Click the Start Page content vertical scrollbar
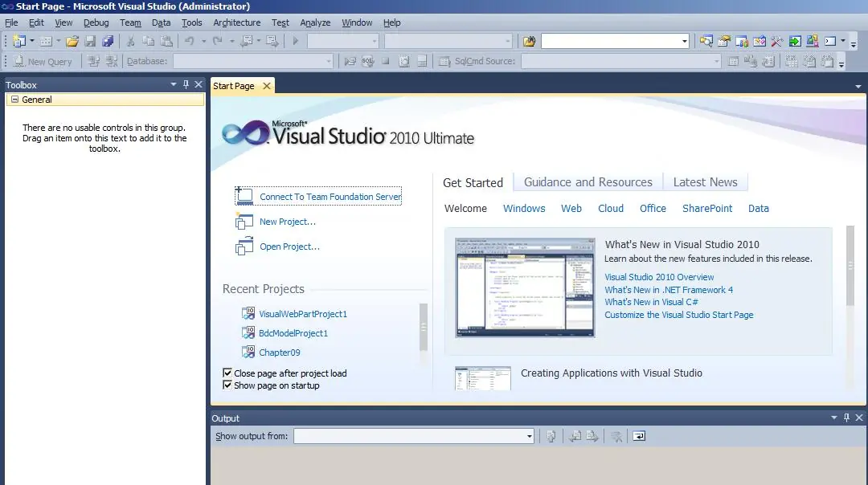Viewport: 868px width, 485px height. click(850, 266)
